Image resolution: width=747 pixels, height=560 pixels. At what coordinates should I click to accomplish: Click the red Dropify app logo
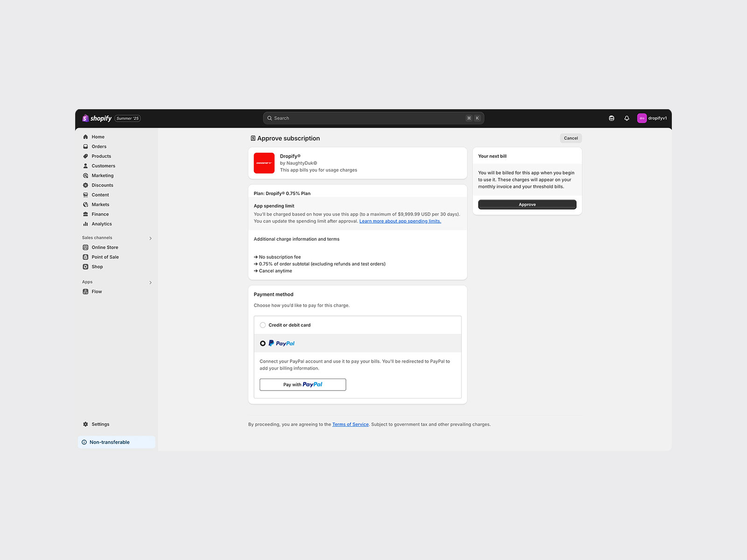point(264,163)
